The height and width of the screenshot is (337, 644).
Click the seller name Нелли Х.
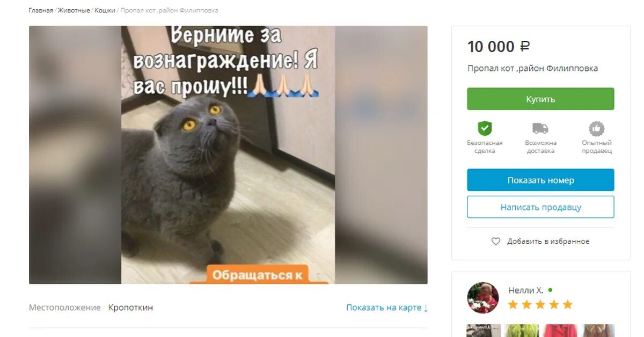click(x=526, y=290)
